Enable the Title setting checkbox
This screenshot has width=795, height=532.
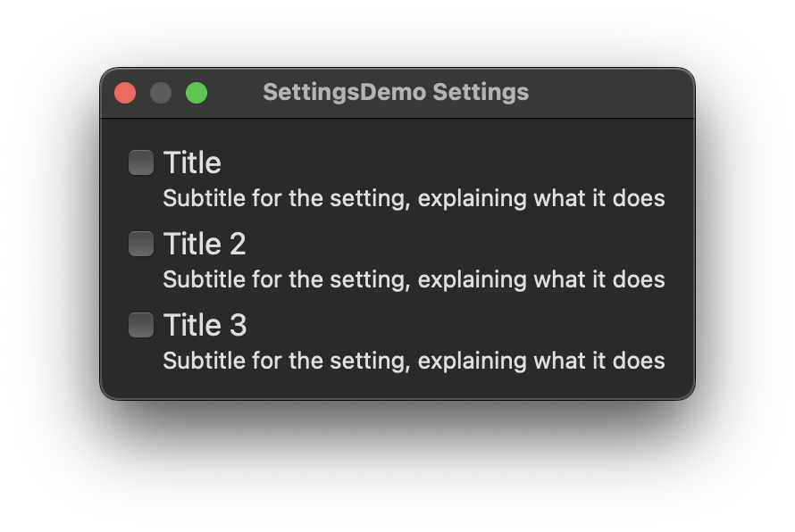[x=140, y=162]
